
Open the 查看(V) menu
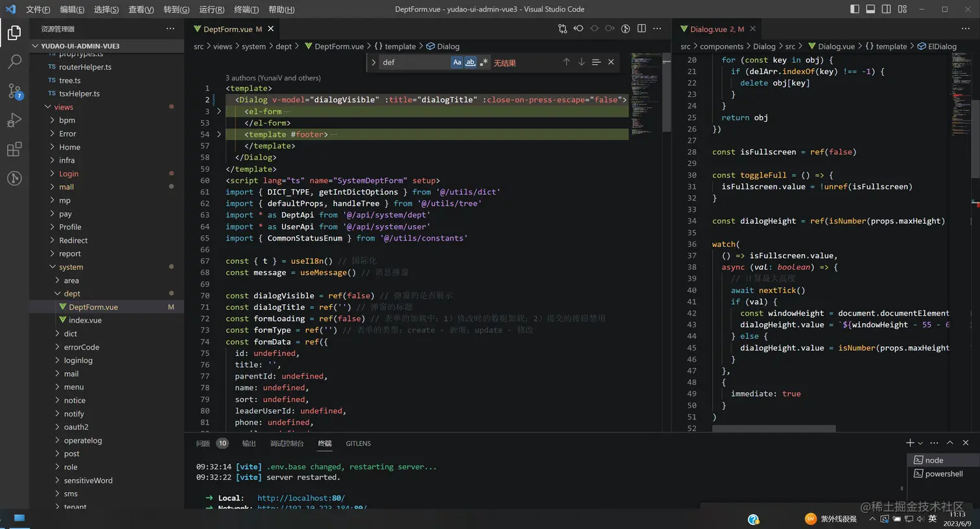[141, 9]
